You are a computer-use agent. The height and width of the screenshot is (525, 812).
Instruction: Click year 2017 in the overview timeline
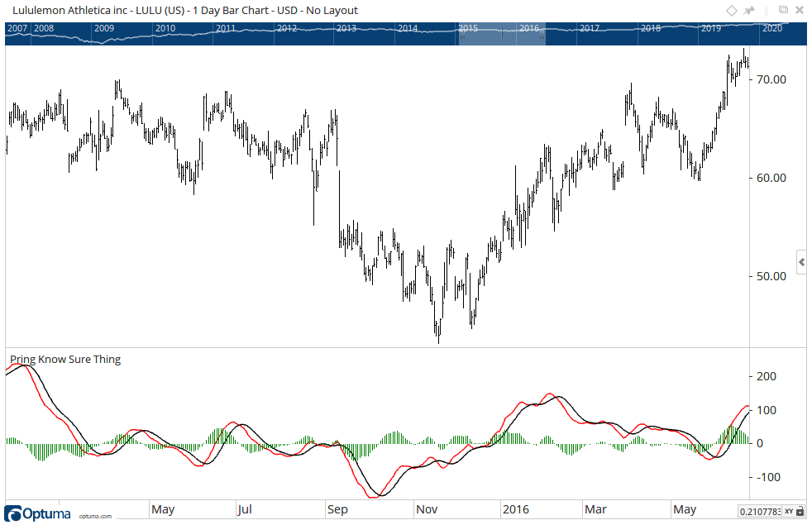click(x=590, y=28)
